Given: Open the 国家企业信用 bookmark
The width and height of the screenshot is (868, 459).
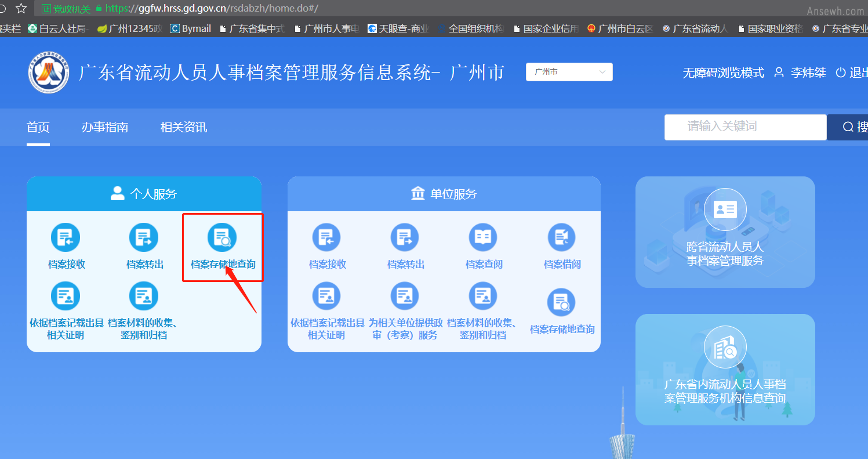Looking at the screenshot, I should point(546,28).
